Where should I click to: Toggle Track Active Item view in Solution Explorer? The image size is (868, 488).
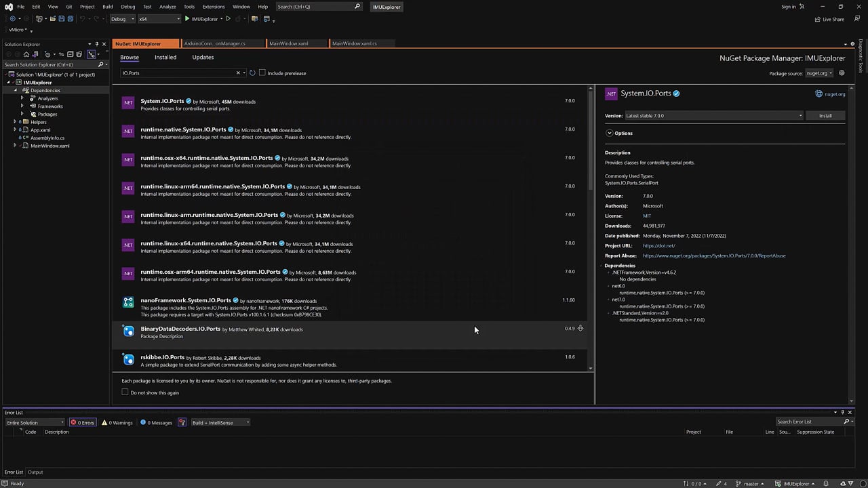(92, 54)
